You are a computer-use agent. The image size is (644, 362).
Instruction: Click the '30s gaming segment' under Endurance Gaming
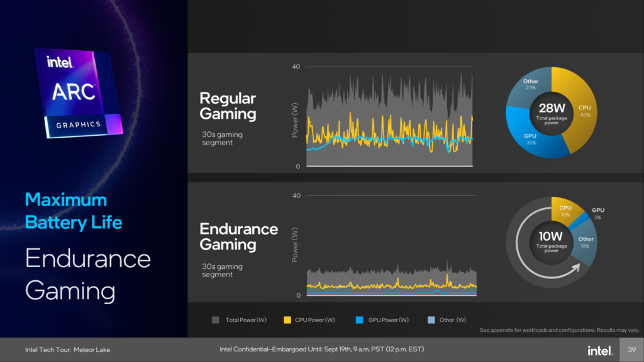[222, 270]
